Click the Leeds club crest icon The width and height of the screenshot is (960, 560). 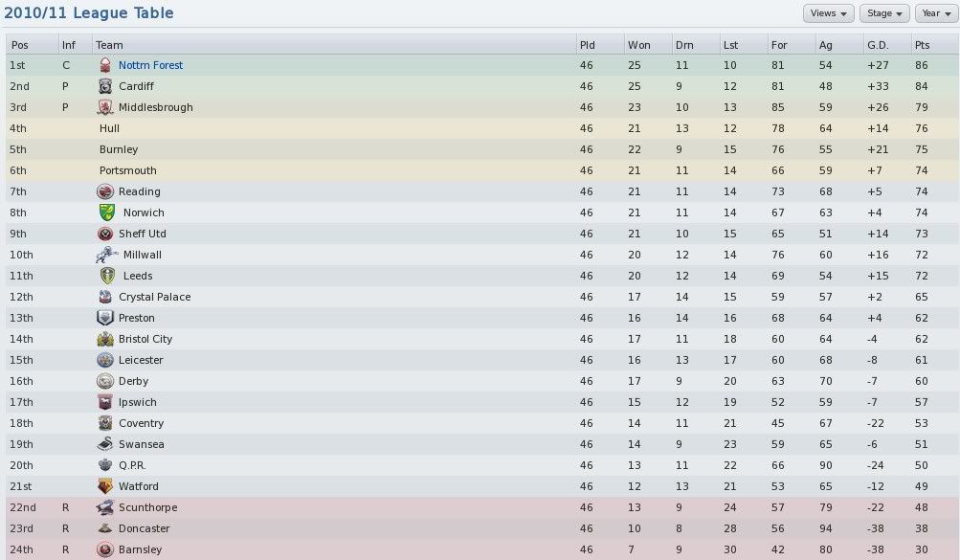click(x=107, y=276)
